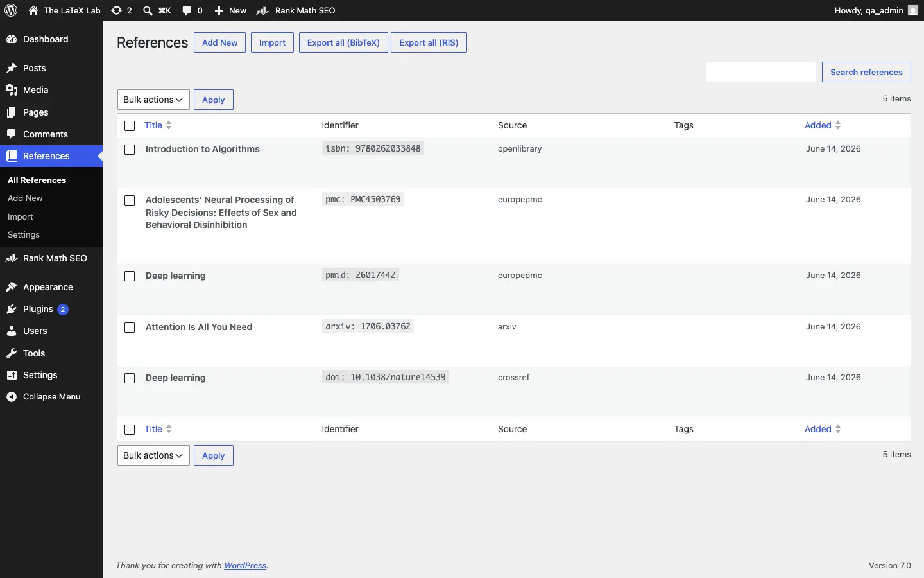
Task: Open the All References submenu item
Action: [x=37, y=180]
